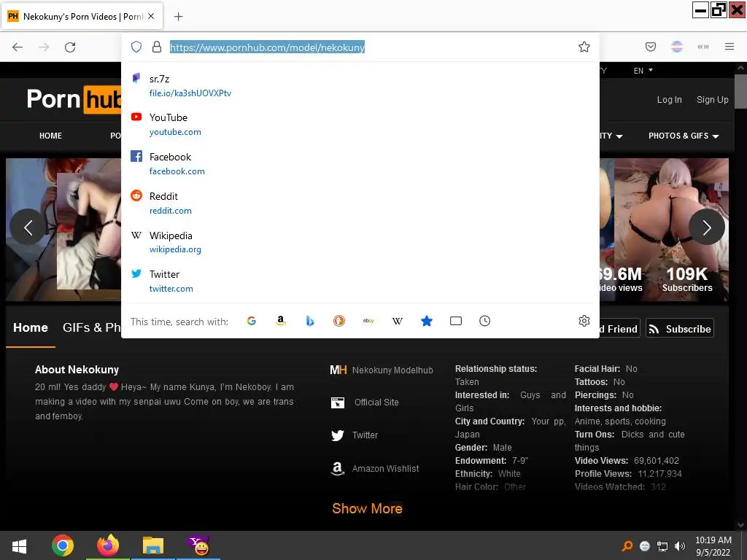Image resolution: width=747 pixels, height=560 pixels.
Task: Click the Subscribe button
Action: tap(680, 329)
